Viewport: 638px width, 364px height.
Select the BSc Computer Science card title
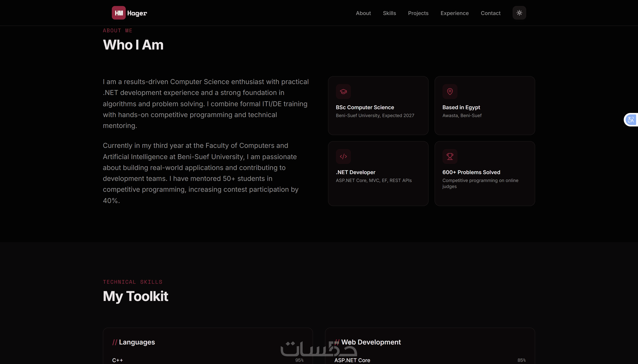point(365,107)
